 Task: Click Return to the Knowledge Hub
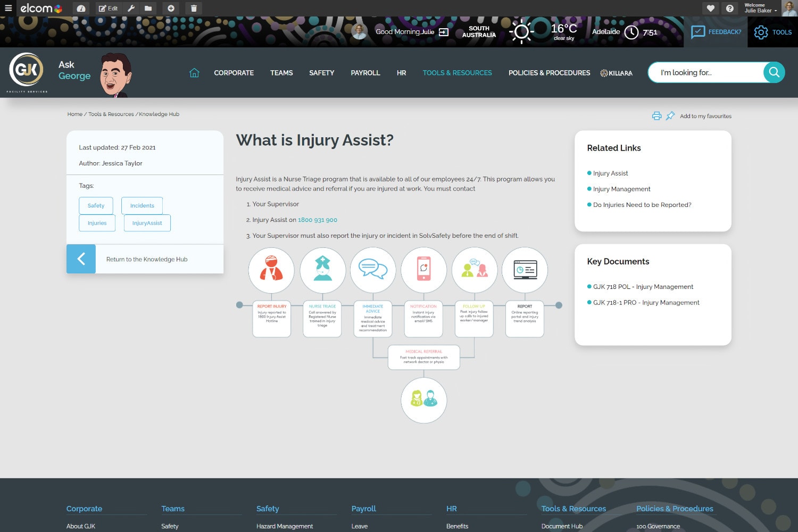pyautogui.click(x=147, y=260)
